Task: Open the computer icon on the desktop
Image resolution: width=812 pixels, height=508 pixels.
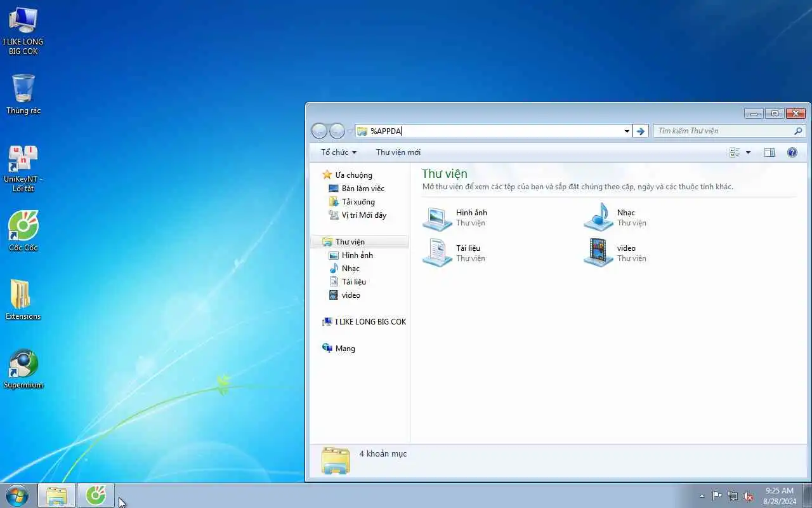Action: click(x=23, y=30)
